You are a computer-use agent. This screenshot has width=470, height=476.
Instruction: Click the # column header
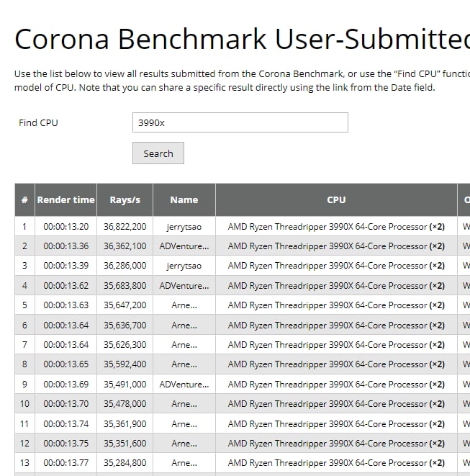(24, 199)
